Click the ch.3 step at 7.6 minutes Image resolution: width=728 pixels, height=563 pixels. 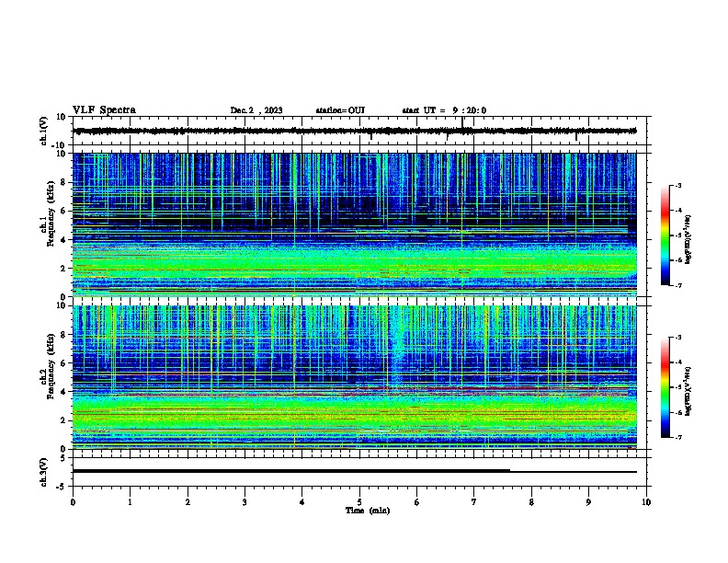(x=510, y=471)
